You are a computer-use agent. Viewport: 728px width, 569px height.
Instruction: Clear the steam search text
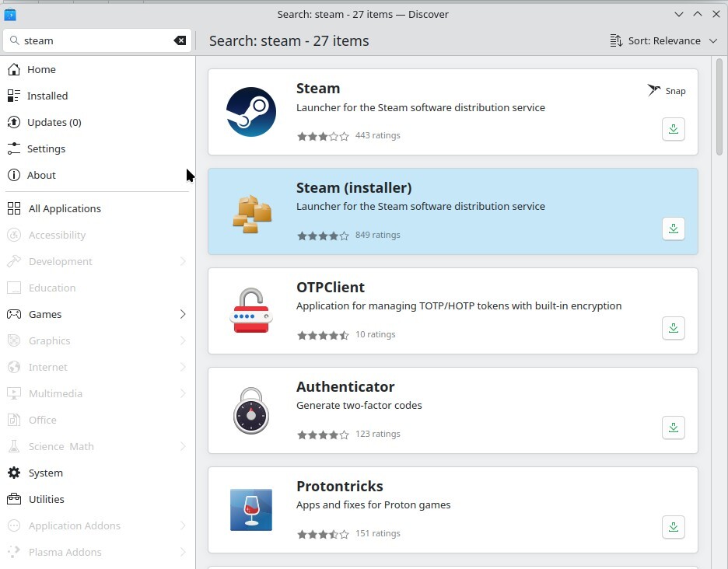[180, 40]
